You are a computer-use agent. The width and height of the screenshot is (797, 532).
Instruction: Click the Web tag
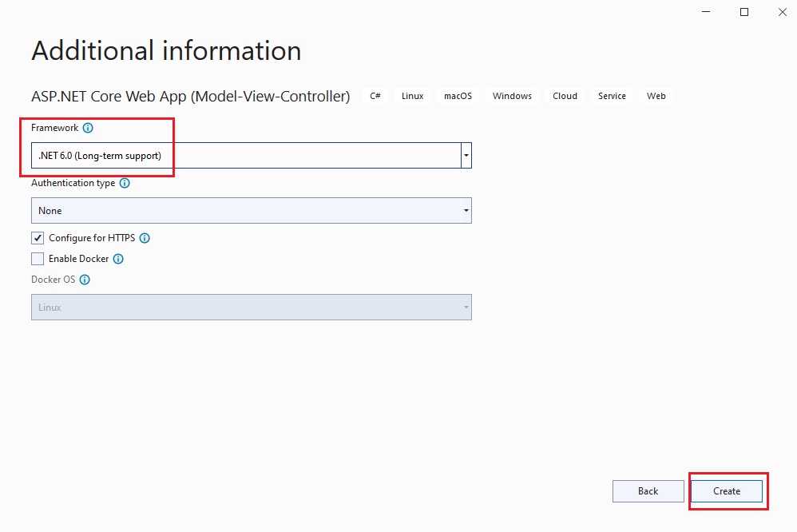(x=656, y=96)
